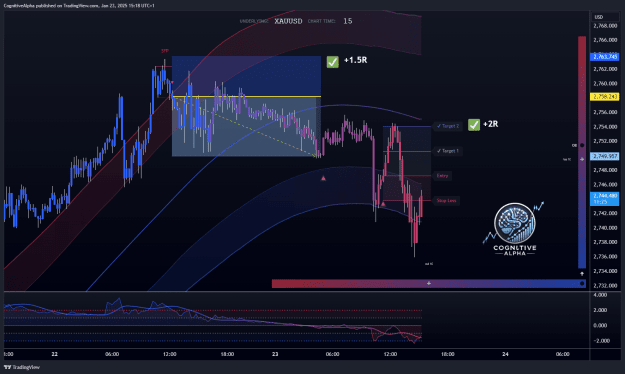625x374 pixels.
Task: Click the -2.000 indicator scale label
Action: point(601,341)
